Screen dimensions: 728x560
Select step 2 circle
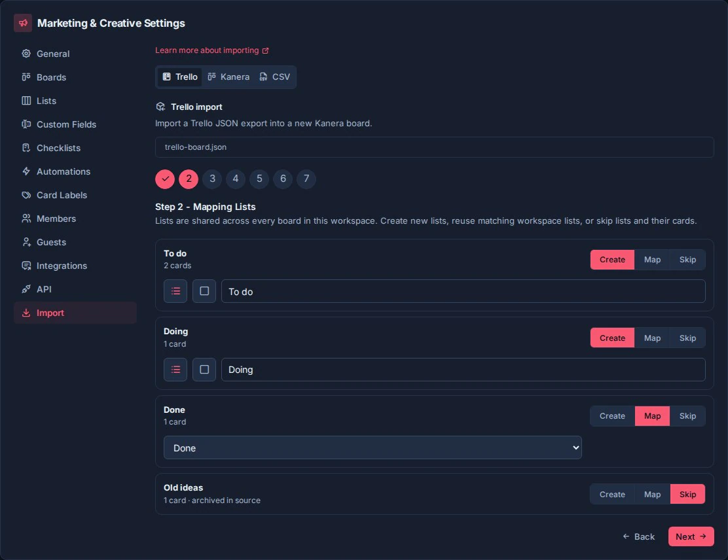tap(189, 179)
